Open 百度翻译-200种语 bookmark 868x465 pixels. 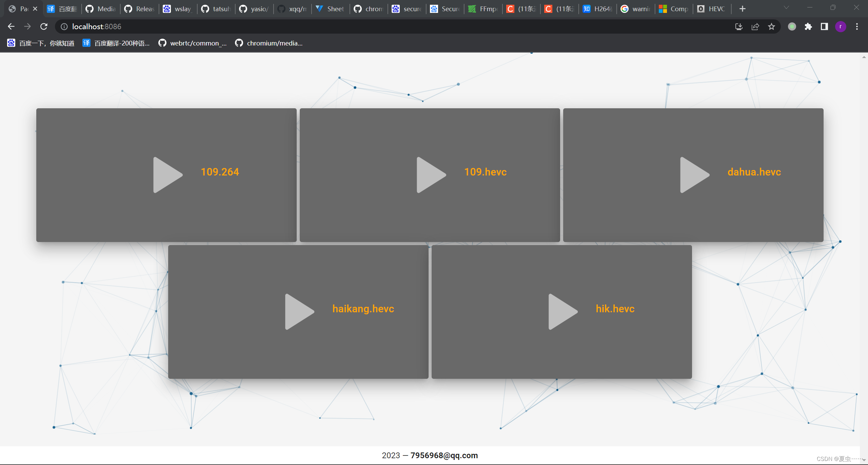click(116, 43)
